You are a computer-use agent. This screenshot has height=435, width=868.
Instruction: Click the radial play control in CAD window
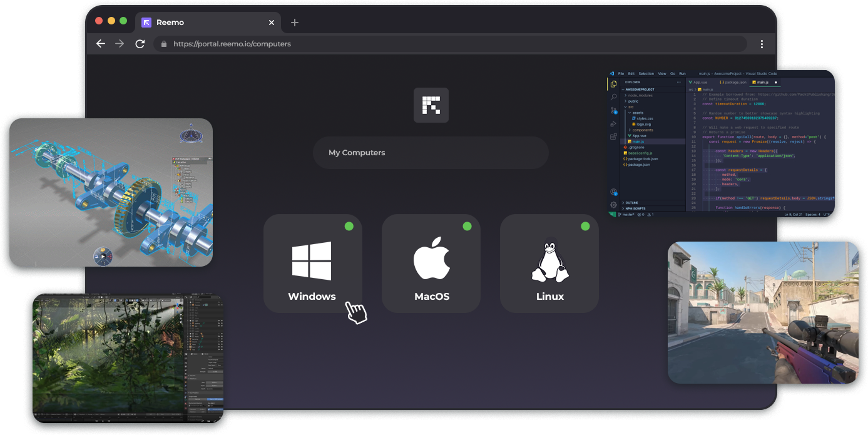(103, 256)
